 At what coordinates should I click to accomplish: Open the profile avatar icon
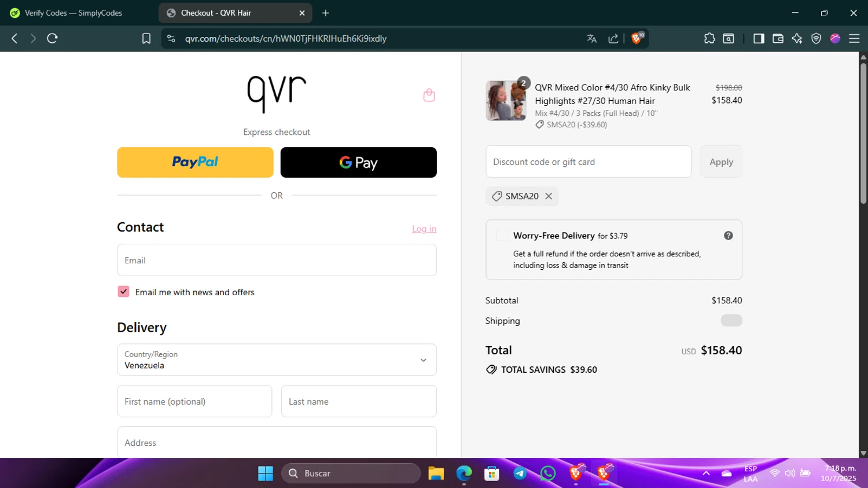tap(835, 38)
